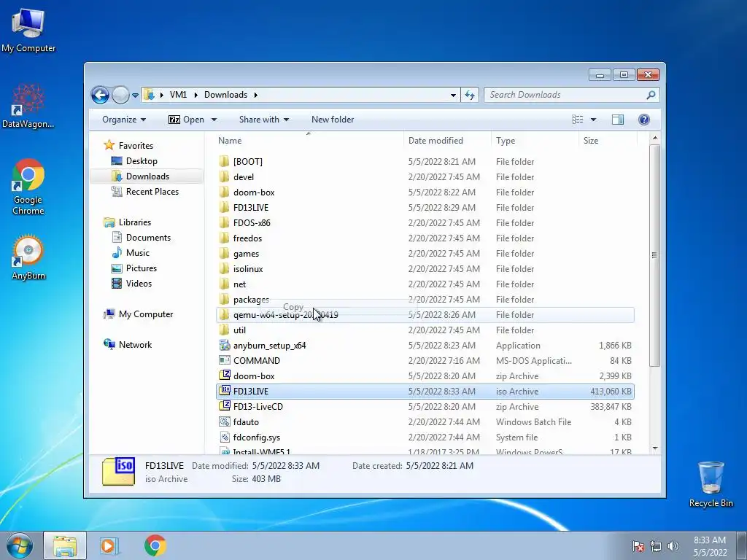Select the FD13LIVE iso archive

[x=425, y=392]
